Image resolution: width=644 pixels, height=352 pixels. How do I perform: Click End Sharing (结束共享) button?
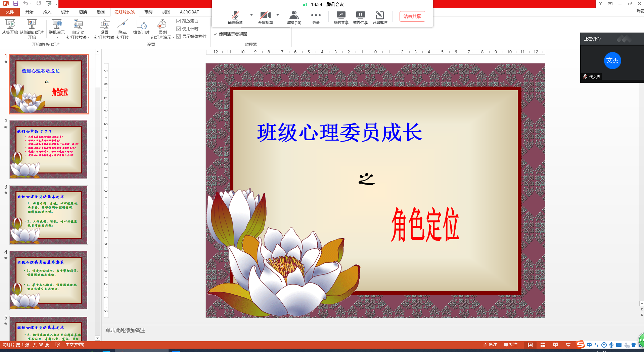click(412, 16)
